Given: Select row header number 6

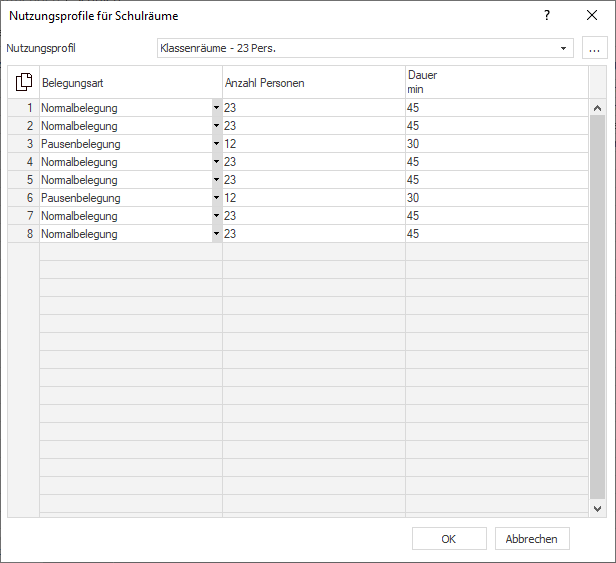Looking at the screenshot, I should coord(24,198).
